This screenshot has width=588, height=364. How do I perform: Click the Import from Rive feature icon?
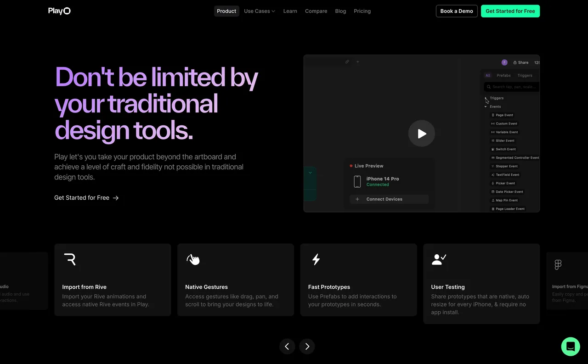pyautogui.click(x=70, y=259)
